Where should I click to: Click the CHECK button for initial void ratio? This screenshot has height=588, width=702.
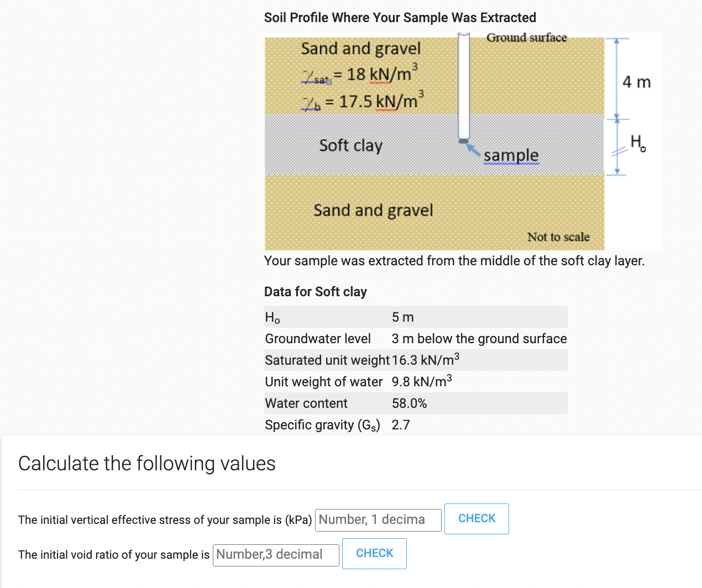click(x=374, y=553)
